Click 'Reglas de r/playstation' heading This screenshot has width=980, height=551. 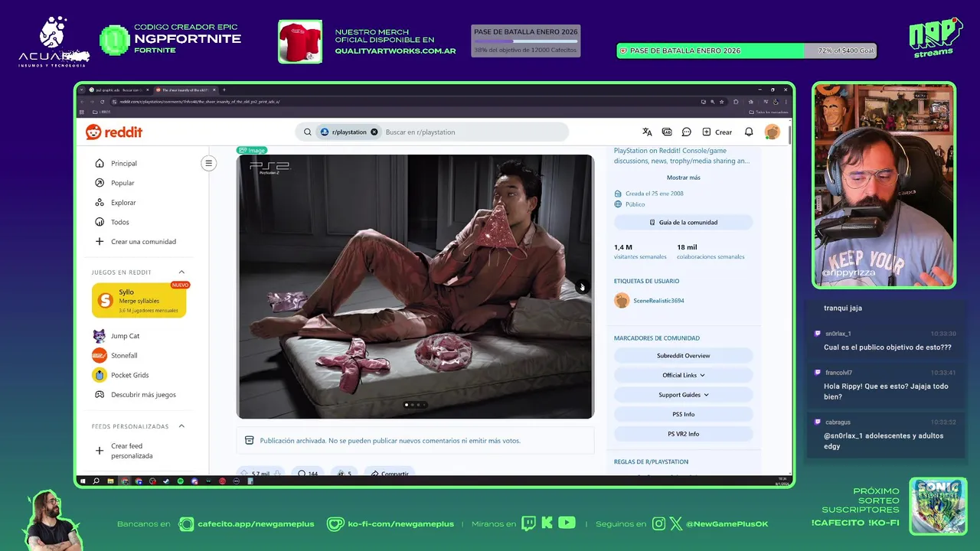click(x=651, y=461)
